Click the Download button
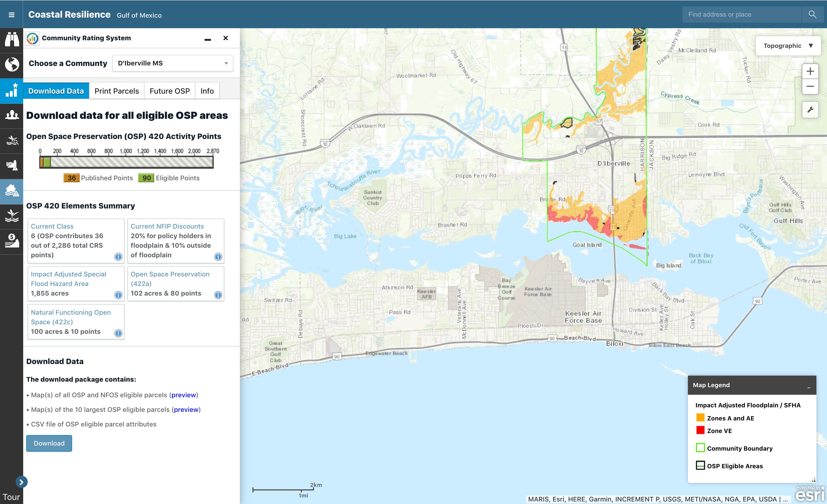 [49, 443]
